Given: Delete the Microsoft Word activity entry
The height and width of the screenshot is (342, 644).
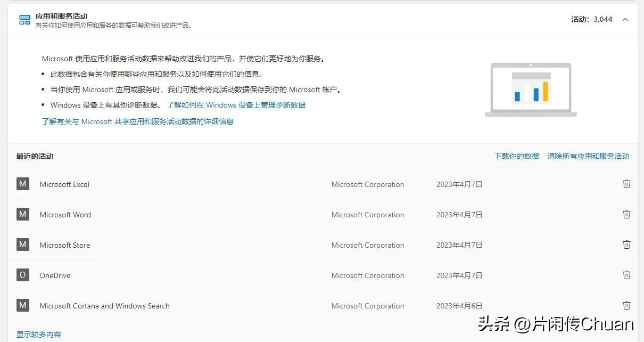Looking at the screenshot, I should point(626,214).
